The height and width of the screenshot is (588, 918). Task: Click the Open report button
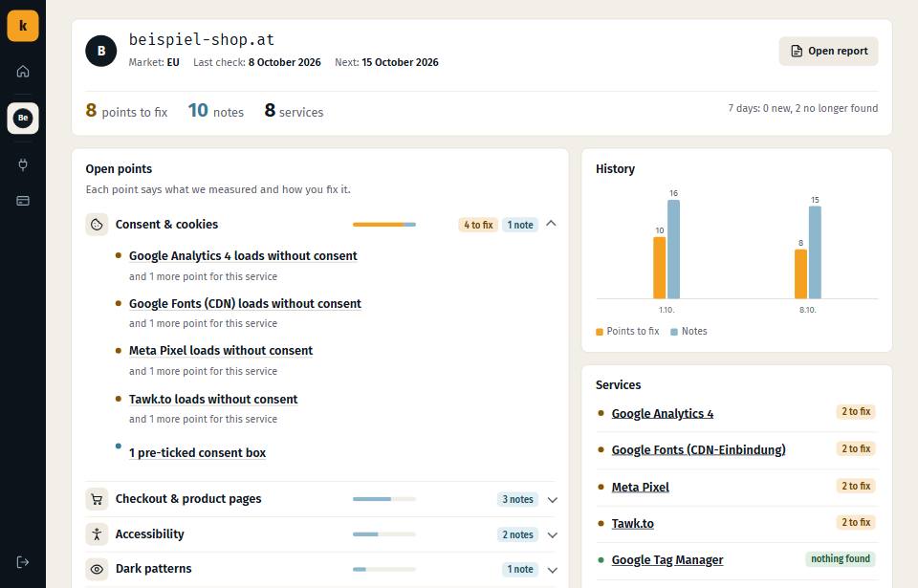pos(828,51)
